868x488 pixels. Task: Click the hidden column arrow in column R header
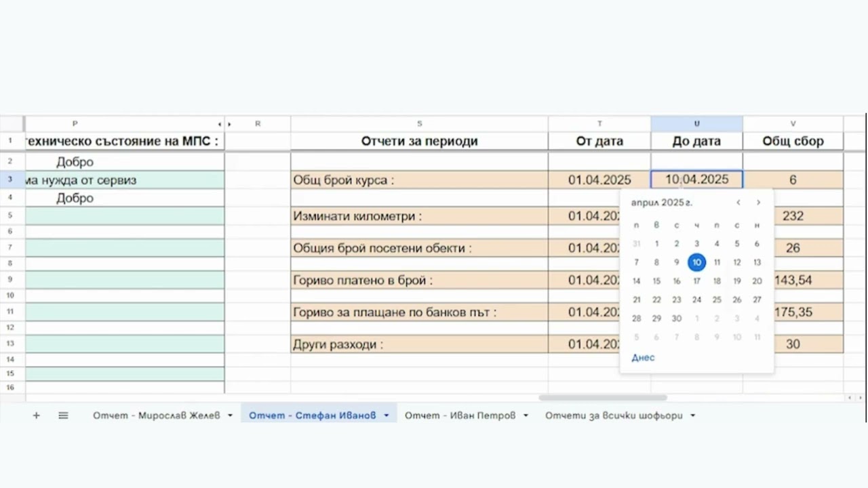point(230,124)
